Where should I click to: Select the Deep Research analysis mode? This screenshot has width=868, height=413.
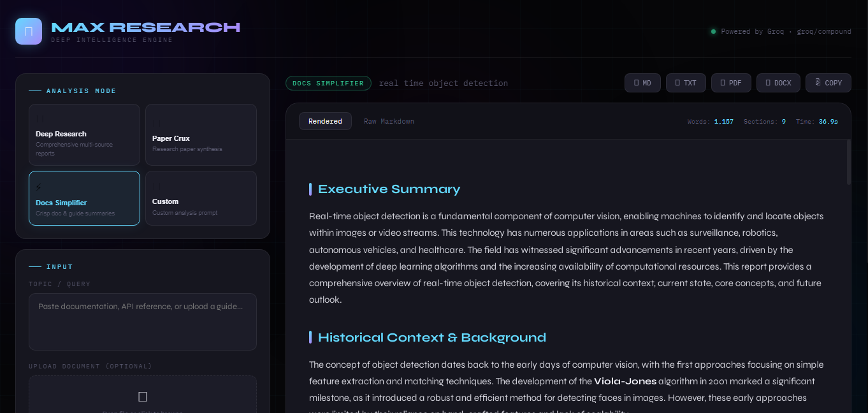(84, 134)
